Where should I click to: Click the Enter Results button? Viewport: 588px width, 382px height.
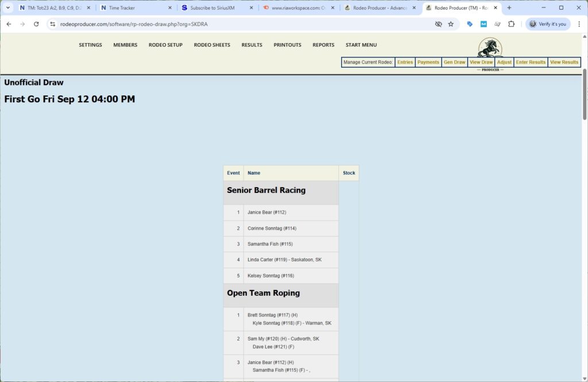(531, 62)
